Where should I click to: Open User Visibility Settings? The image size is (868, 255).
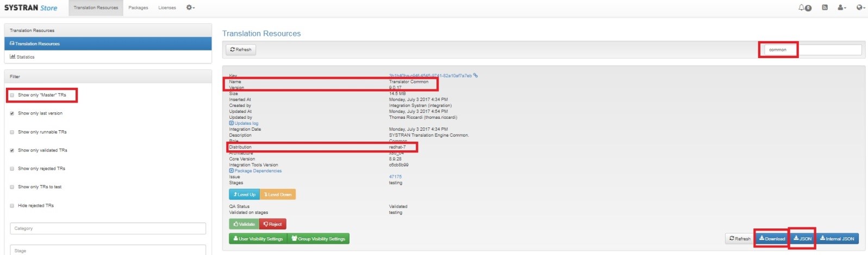tap(258, 239)
